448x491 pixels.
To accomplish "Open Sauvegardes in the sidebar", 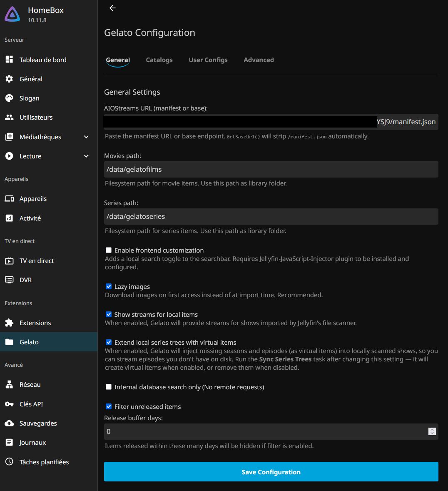I will 49,423.
